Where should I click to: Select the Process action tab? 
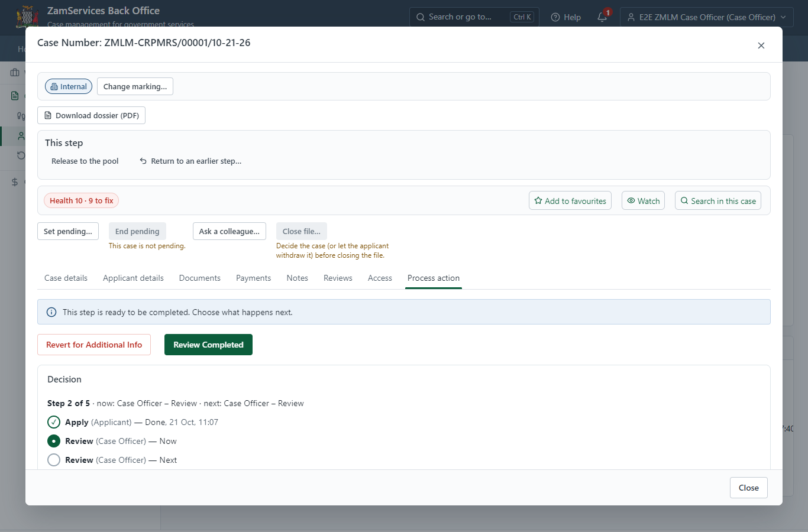pyautogui.click(x=434, y=278)
